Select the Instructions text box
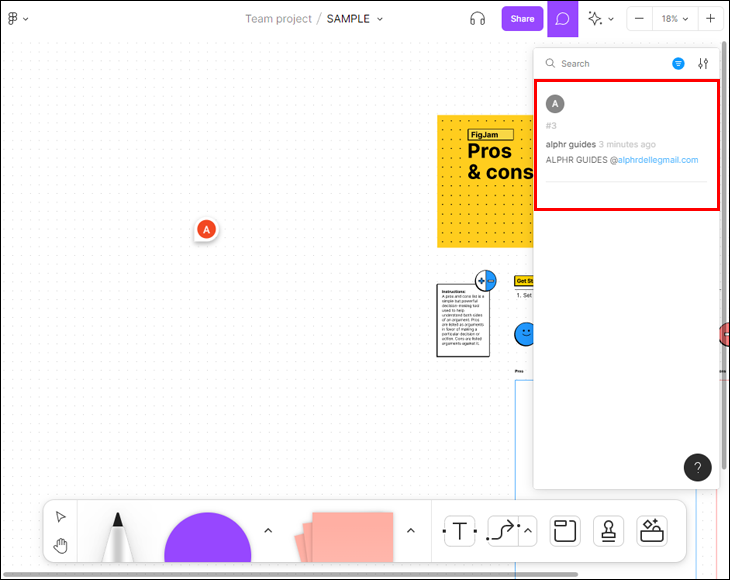Image resolution: width=730 pixels, height=580 pixels. (463, 321)
